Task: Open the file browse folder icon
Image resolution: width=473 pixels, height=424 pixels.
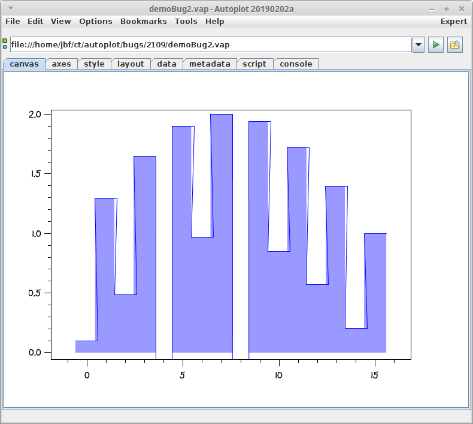Action: [455, 45]
